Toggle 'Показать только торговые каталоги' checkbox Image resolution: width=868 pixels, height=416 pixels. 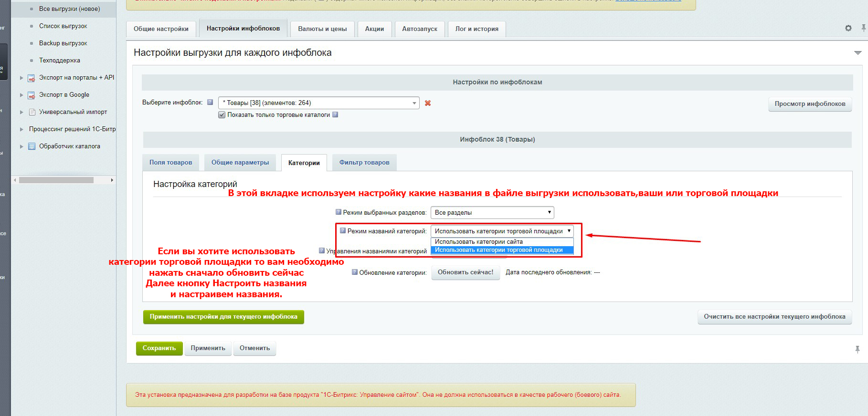tap(222, 115)
